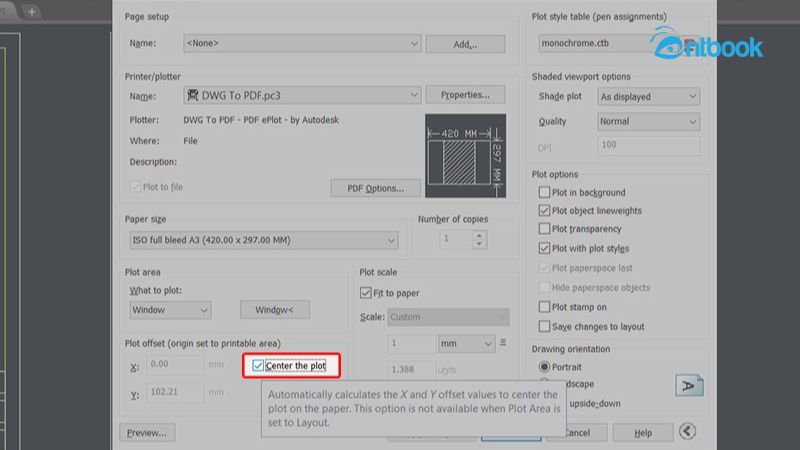This screenshot has height=450, width=800.
Task: Click Plot paperspace last checkbox
Action: click(x=544, y=267)
